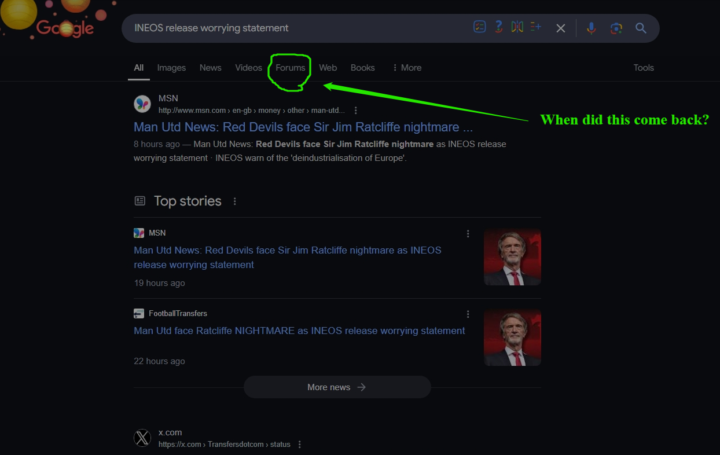Click the colored question mark icon
This screenshot has width=720, height=455.
click(x=499, y=27)
